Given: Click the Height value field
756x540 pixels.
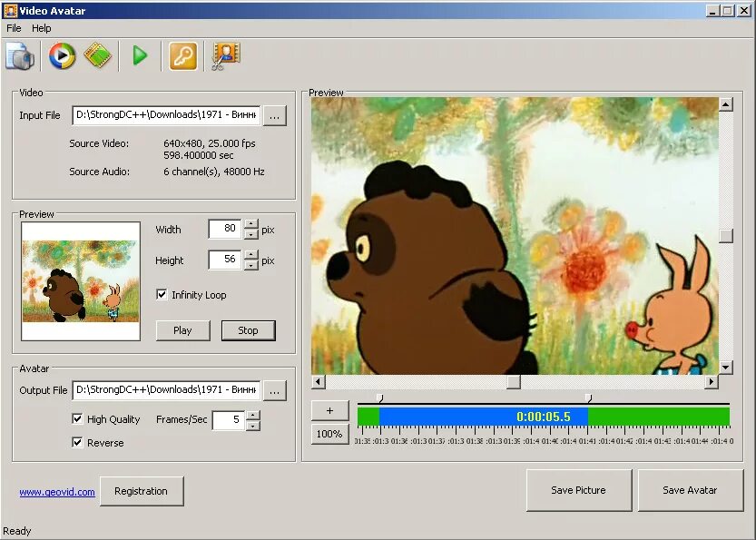Looking at the screenshot, I should point(225,260).
